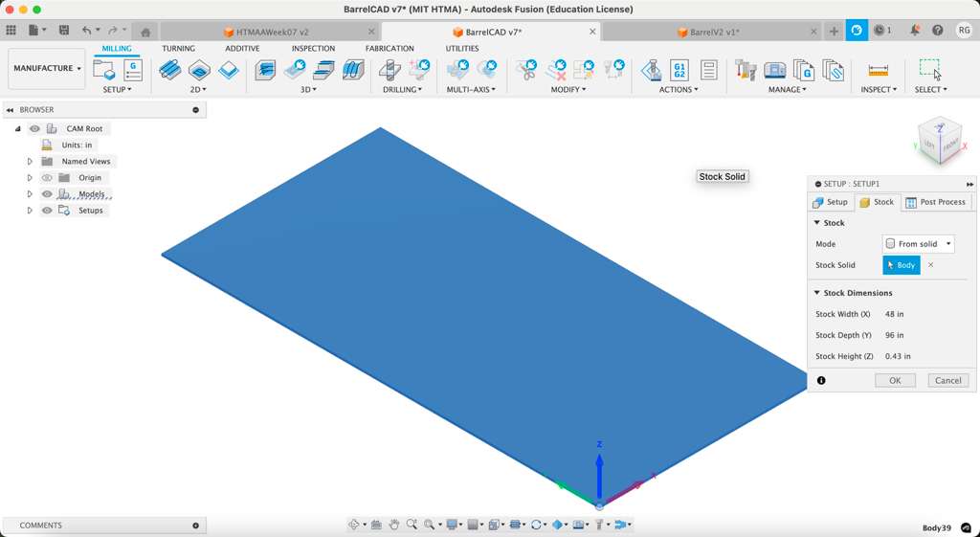
Task: Click the Save disk icon
Action: click(64, 31)
